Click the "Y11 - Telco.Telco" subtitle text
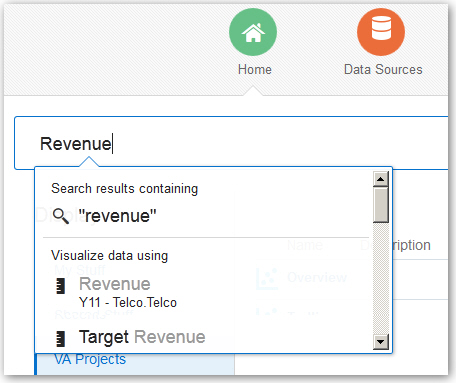This screenshot has width=456, height=383. click(128, 303)
